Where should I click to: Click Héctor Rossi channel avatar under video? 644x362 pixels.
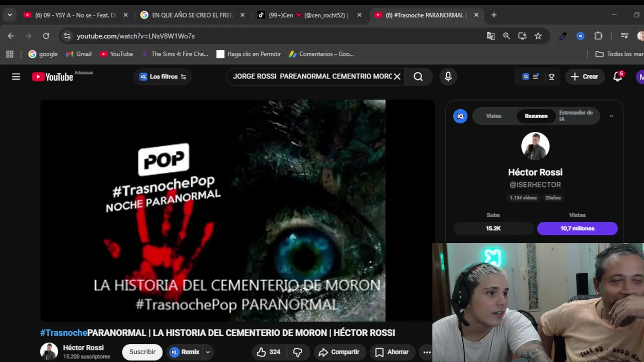[x=49, y=351]
